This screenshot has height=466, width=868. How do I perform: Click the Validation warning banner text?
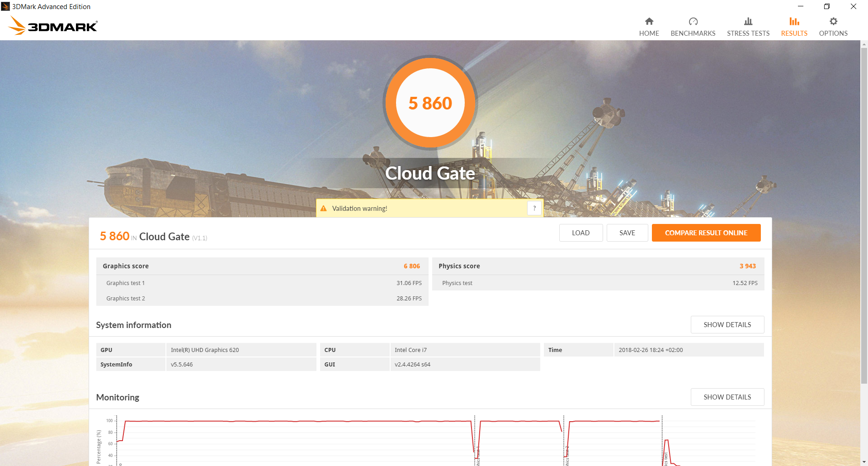click(359, 209)
